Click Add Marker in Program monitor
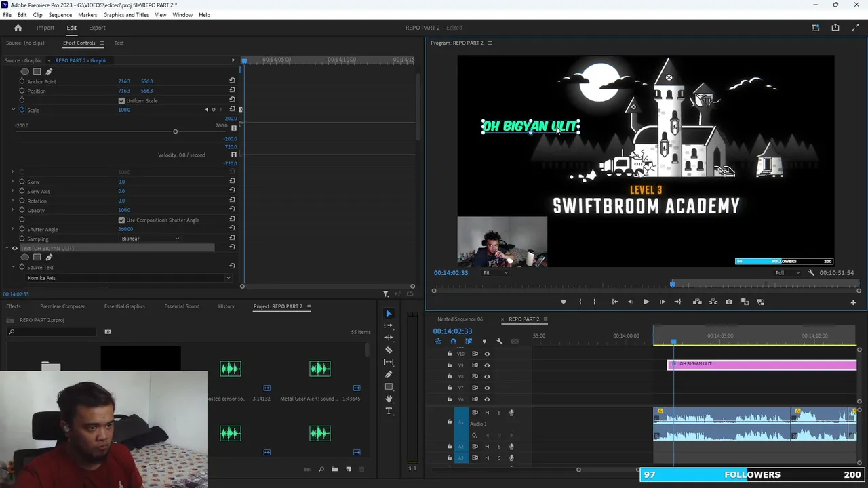This screenshot has width=868, height=488. (x=563, y=302)
